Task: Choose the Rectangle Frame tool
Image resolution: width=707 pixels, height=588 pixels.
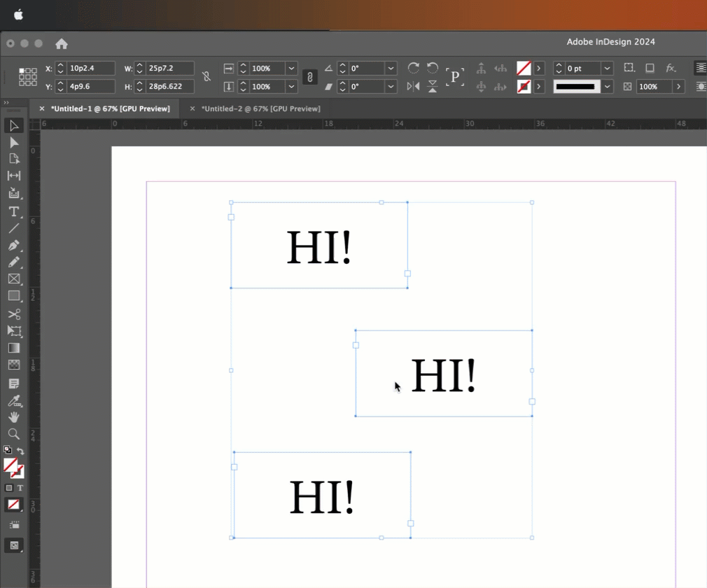Action: pyautogui.click(x=14, y=279)
